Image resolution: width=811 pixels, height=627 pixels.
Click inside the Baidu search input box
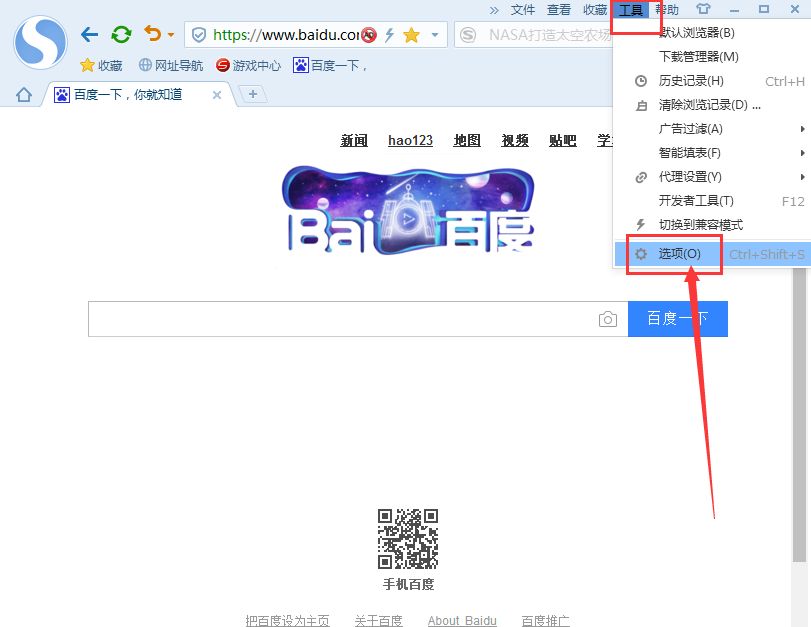pos(340,319)
